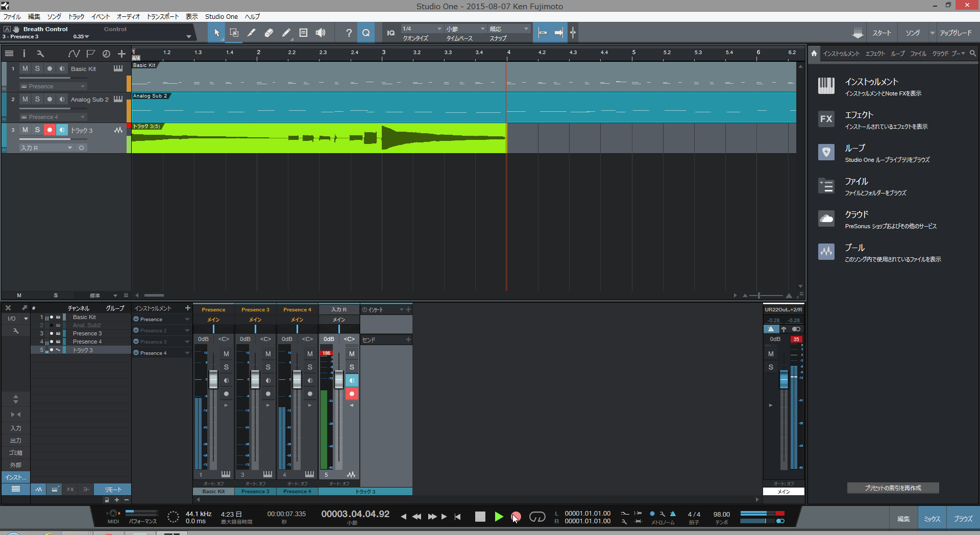Select the Arrow tool in toolbar
The width and height of the screenshot is (980, 535).
[216, 33]
